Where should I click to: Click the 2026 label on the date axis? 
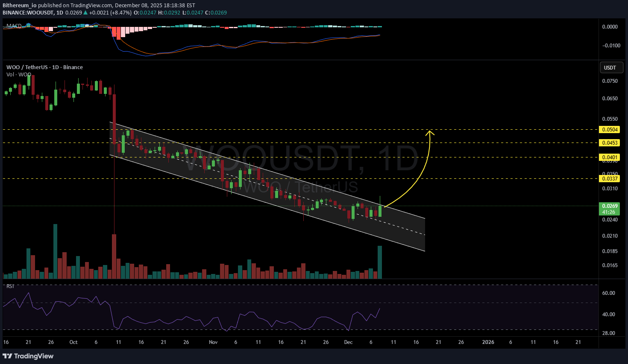tap(488, 342)
